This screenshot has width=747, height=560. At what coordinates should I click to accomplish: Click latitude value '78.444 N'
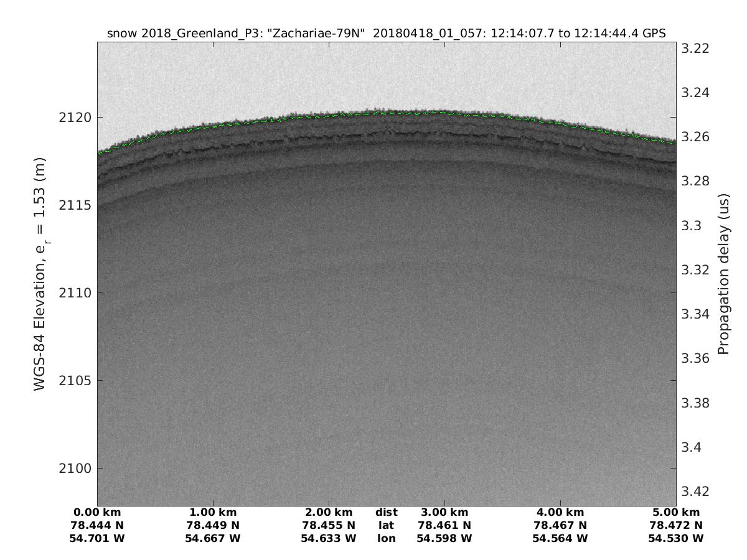point(97,525)
